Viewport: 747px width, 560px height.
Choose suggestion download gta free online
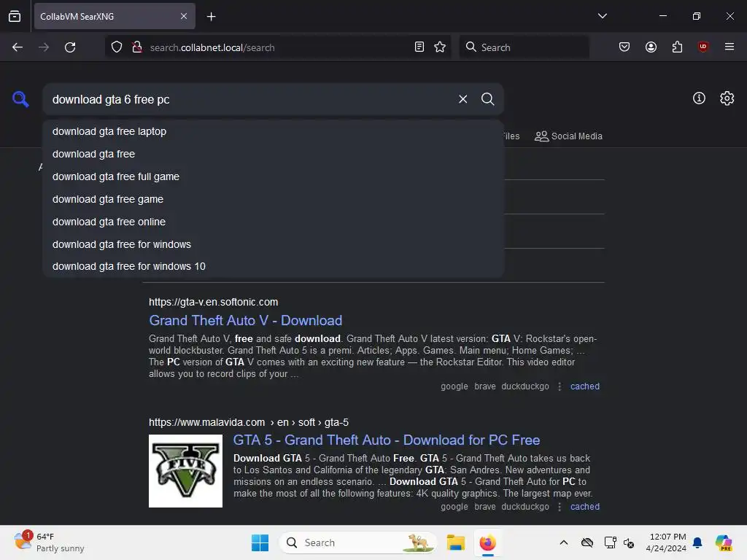pos(274,222)
